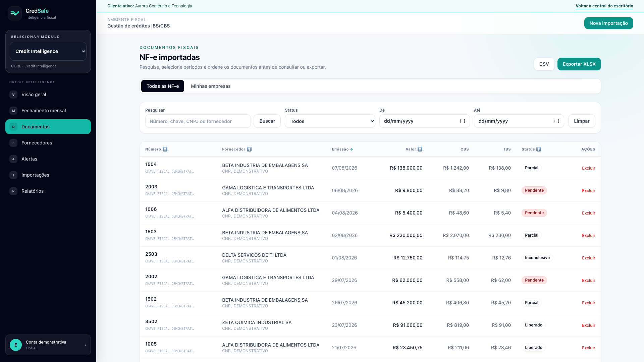Click the Fornecedores F icon
Image resolution: width=644 pixels, height=362 pixels.
tap(13, 143)
